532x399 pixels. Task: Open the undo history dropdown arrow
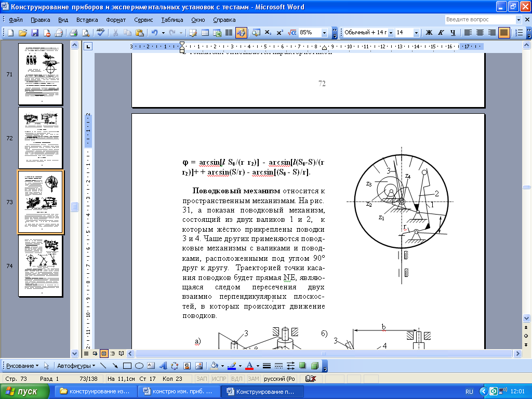(163, 33)
